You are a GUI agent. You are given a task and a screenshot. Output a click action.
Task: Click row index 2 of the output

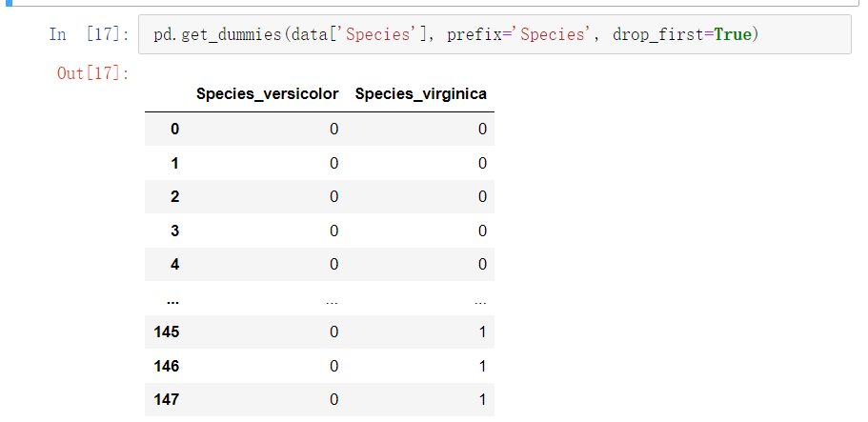(x=174, y=197)
